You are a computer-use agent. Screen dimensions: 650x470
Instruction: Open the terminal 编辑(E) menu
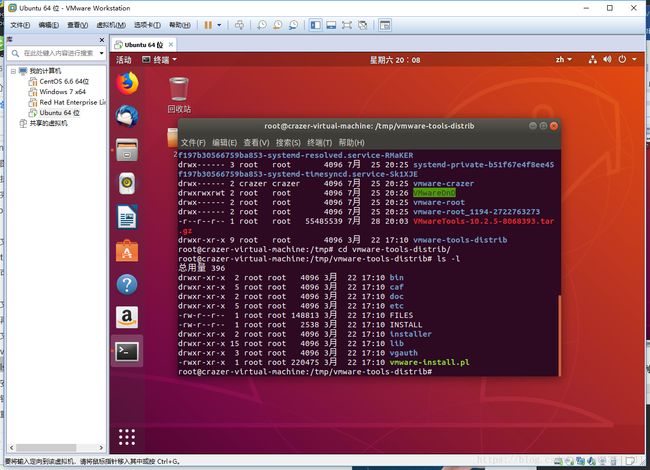click(x=224, y=143)
